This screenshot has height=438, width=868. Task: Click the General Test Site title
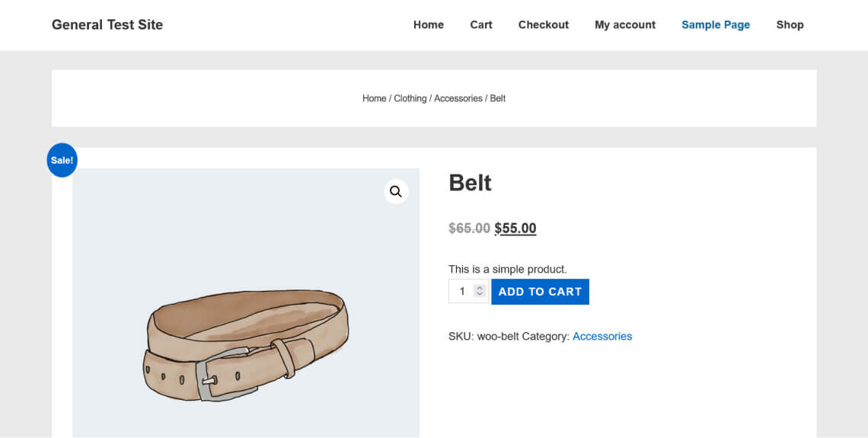coord(107,24)
